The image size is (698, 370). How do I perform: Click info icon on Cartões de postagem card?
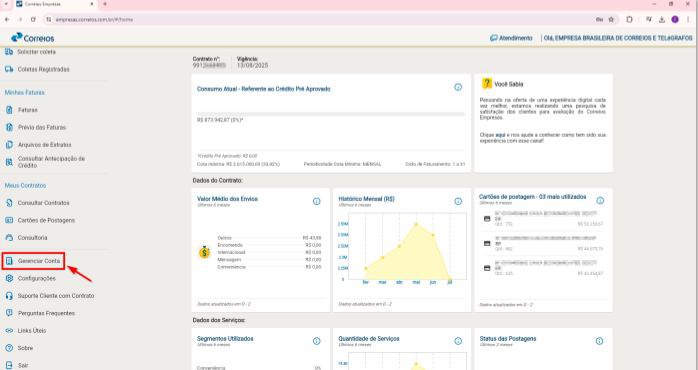click(600, 201)
